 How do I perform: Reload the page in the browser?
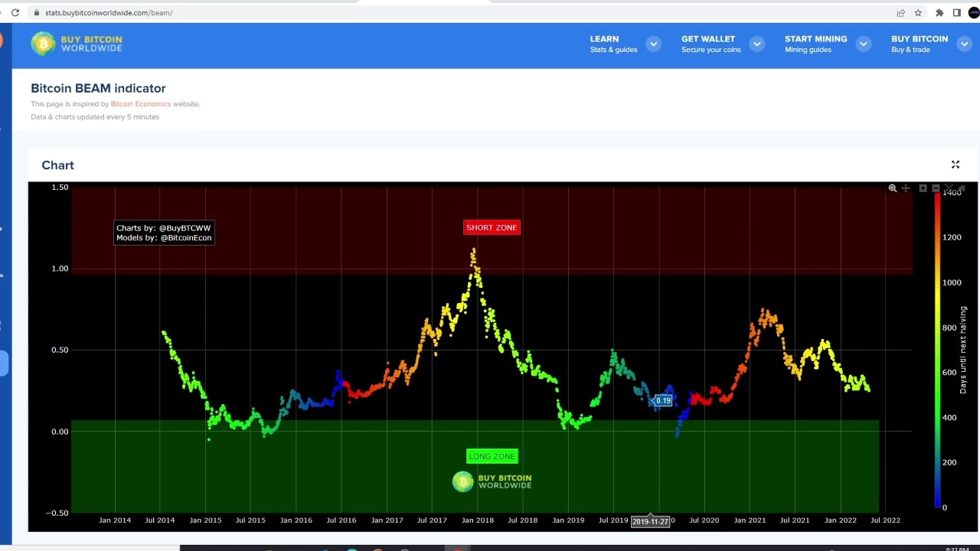(15, 12)
